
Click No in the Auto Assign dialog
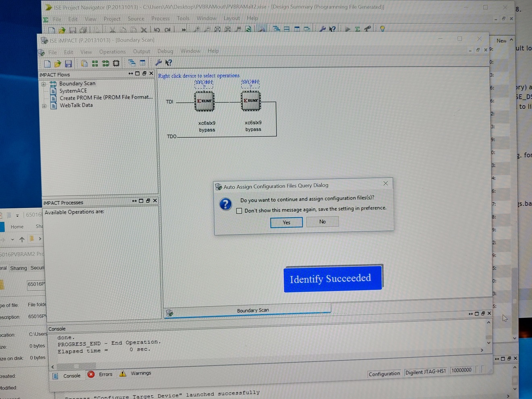(322, 222)
